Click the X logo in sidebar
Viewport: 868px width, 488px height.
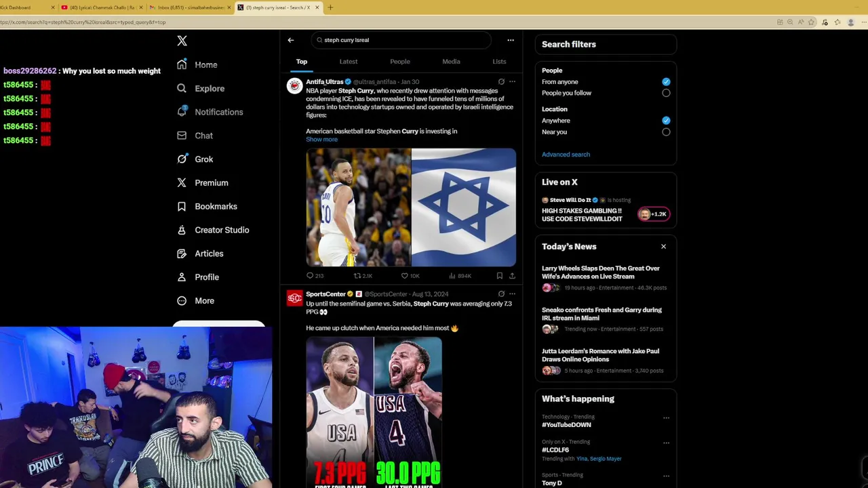click(182, 41)
